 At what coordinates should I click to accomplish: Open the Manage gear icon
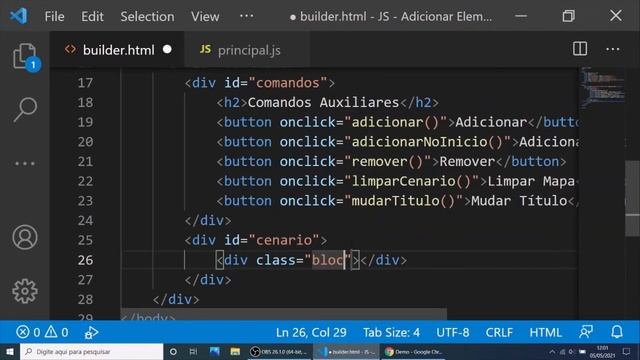pos(25,291)
